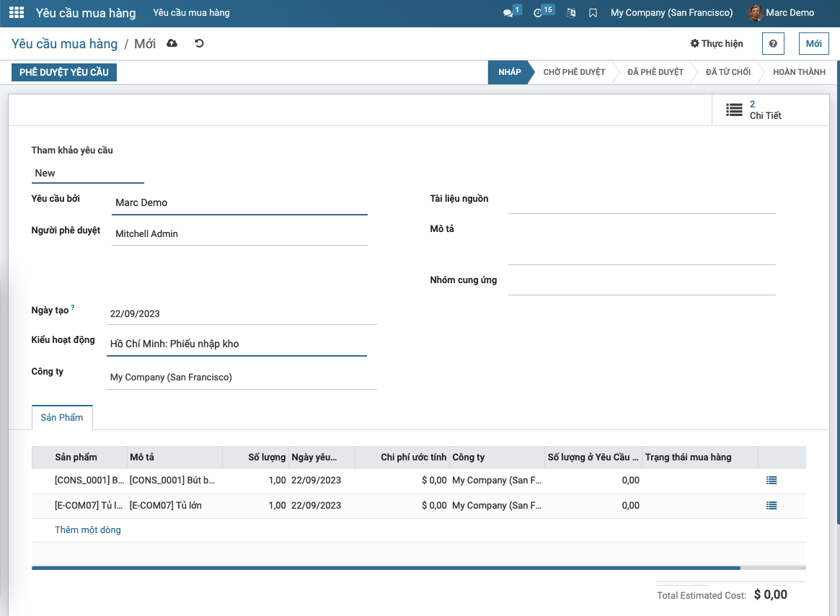Open the apps grid menu icon

click(x=17, y=12)
